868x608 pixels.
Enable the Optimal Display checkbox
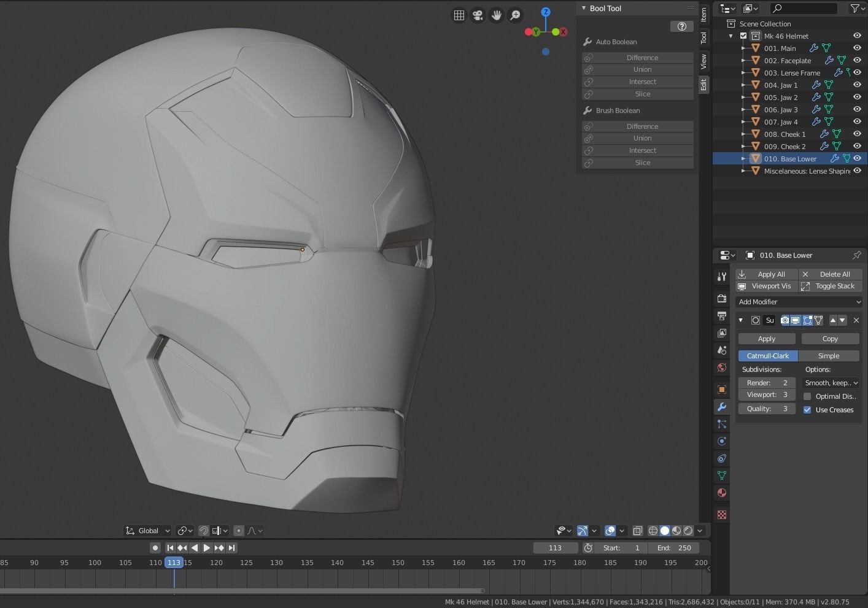(x=807, y=396)
